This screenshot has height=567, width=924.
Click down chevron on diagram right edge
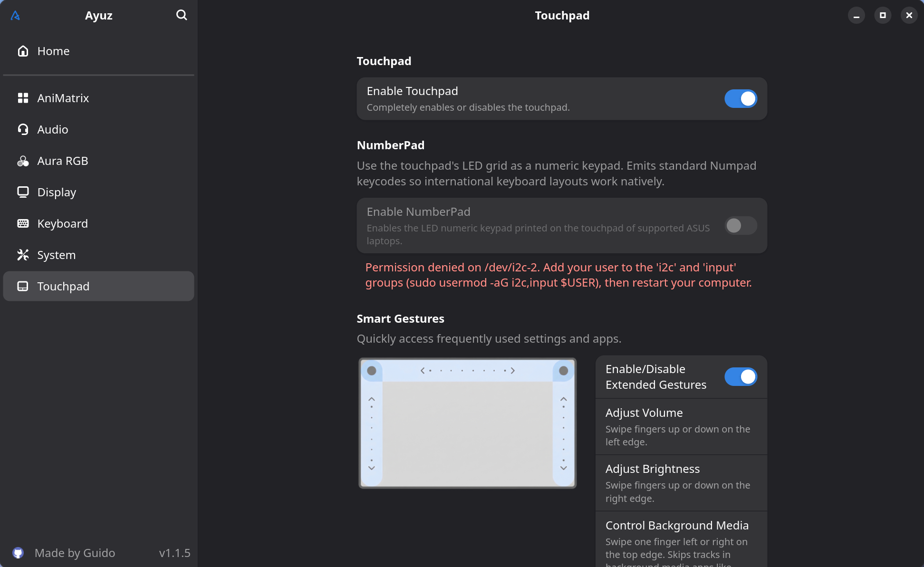pos(563,468)
